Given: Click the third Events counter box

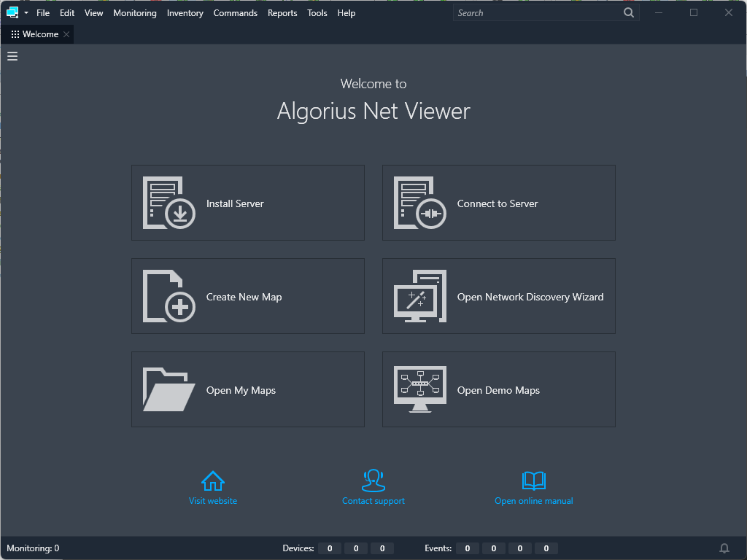Looking at the screenshot, I should (519, 548).
